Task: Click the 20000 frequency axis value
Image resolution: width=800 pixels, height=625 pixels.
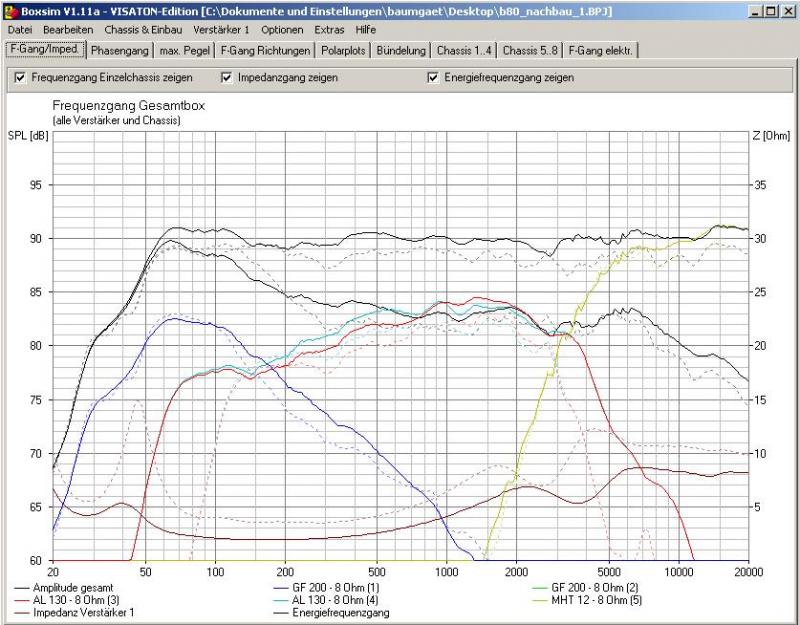Action: click(x=748, y=572)
